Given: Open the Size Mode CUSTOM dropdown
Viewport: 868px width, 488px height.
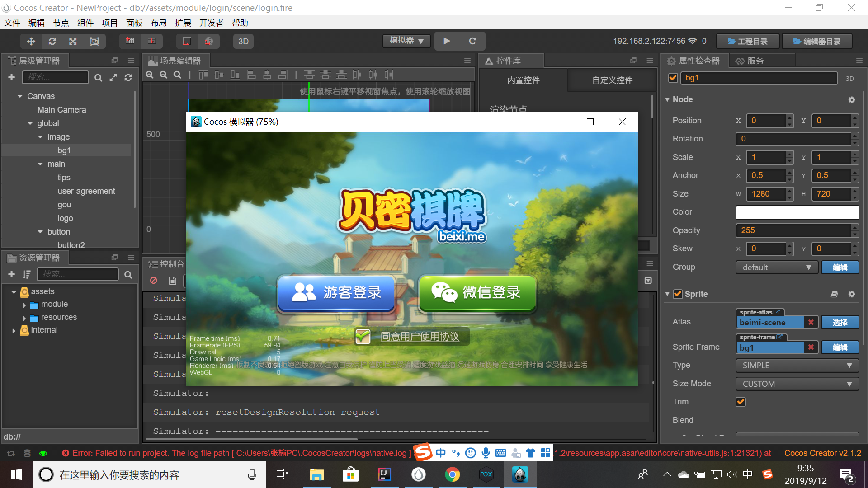Looking at the screenshot, I should click(x=797, y=384).
